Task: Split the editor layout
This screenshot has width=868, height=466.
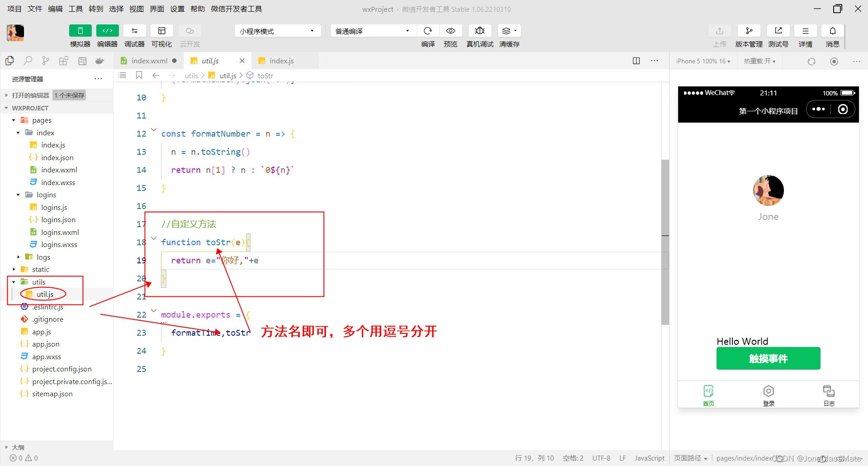Action: 636,61
